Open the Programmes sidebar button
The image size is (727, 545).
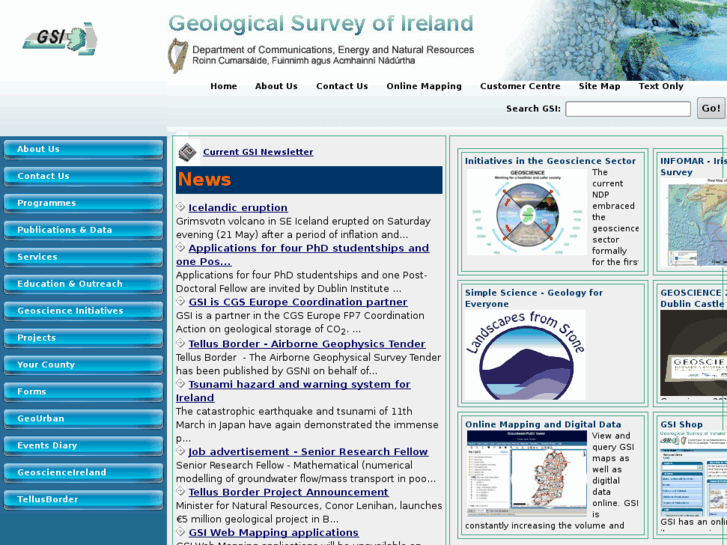pyautogui.click(x=83, y=203)
